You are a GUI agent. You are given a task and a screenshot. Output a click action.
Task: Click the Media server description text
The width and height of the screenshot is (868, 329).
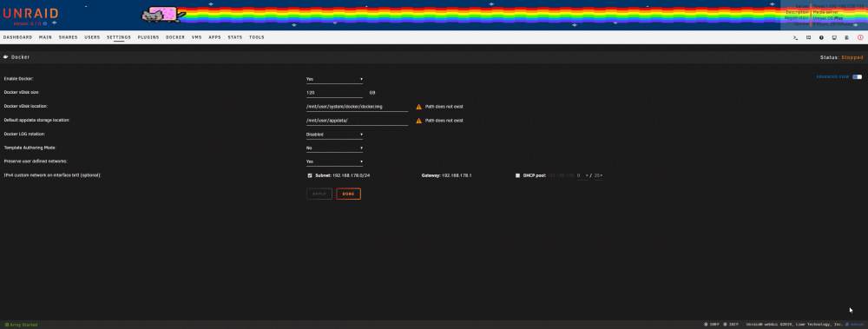tap(825, 11)
